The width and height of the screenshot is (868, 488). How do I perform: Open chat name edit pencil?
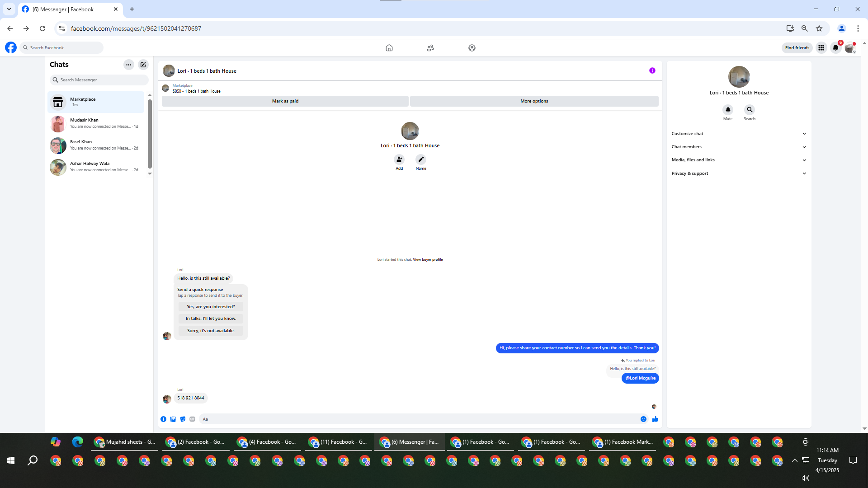(421, 160)
